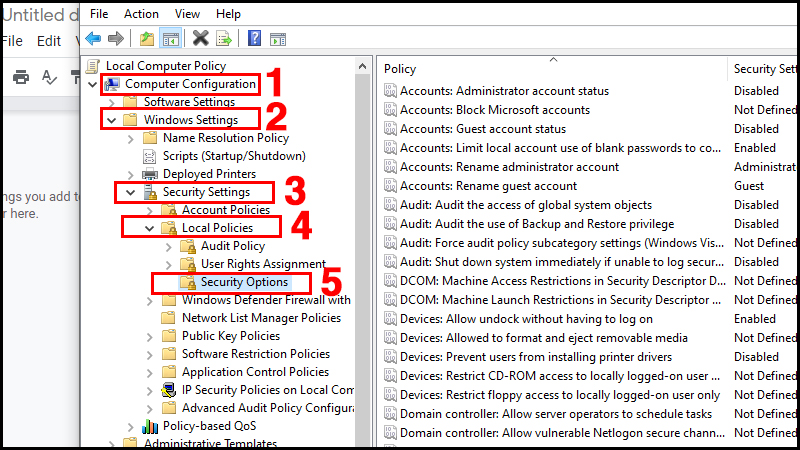Click the print icon in Untitled document window
Screen dimensions: 800x450
[x=21, y=77]
